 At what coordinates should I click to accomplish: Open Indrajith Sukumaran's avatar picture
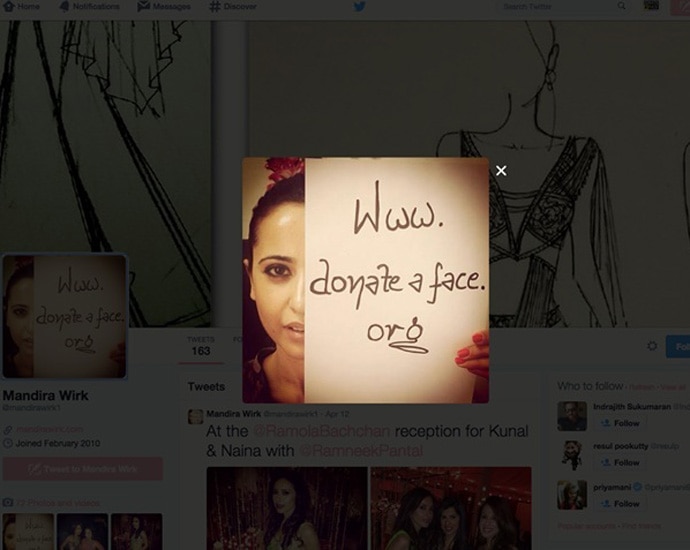tap(572, 416)
